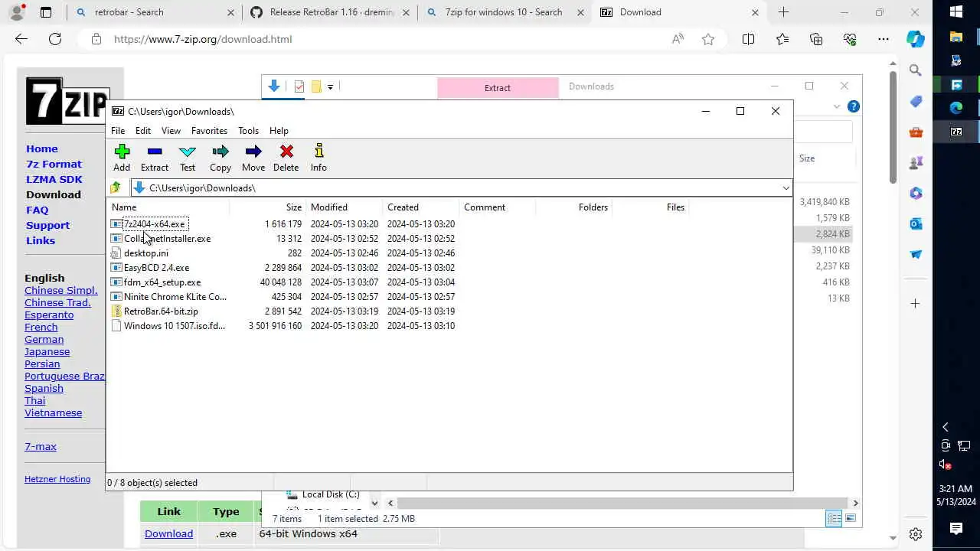This screenshot has height=551, width=980.
Task: Open the Copilot icon in the Edge toolbar
Action: pyautogui.click(x=916, y=39)
